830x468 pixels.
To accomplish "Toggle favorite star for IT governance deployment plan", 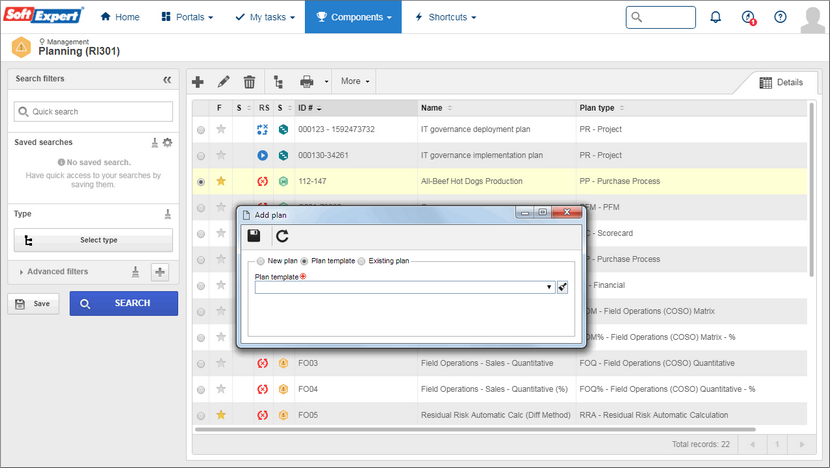I will pyautogui.click(x=221, y=129).
